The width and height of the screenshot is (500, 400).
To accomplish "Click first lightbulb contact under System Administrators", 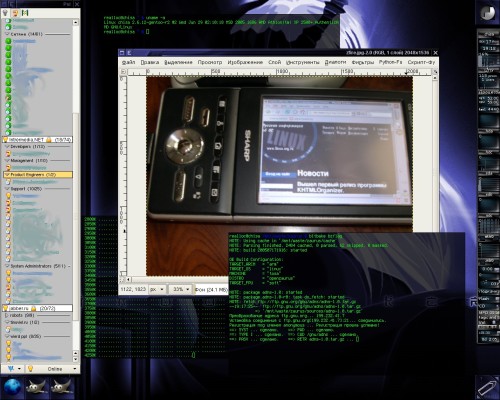I will coord(8,273).
